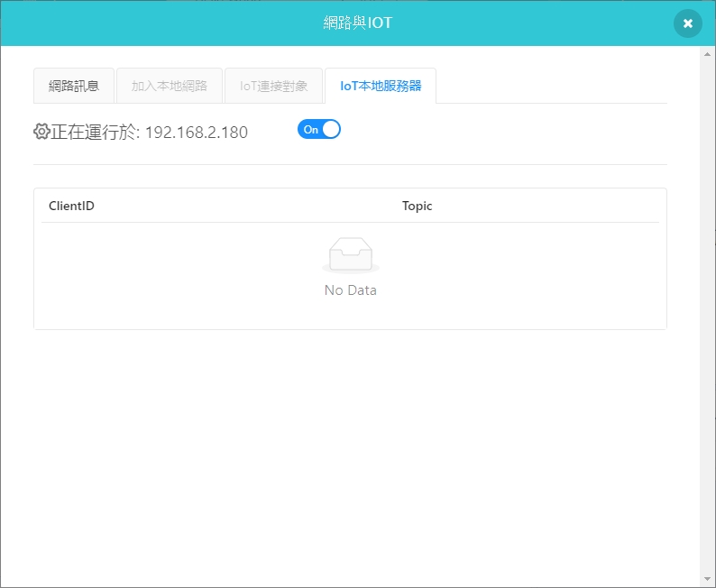Click the empty inbox No Data icon
Image resolution: width=716 pixels, height=588 pixels.
351,256
